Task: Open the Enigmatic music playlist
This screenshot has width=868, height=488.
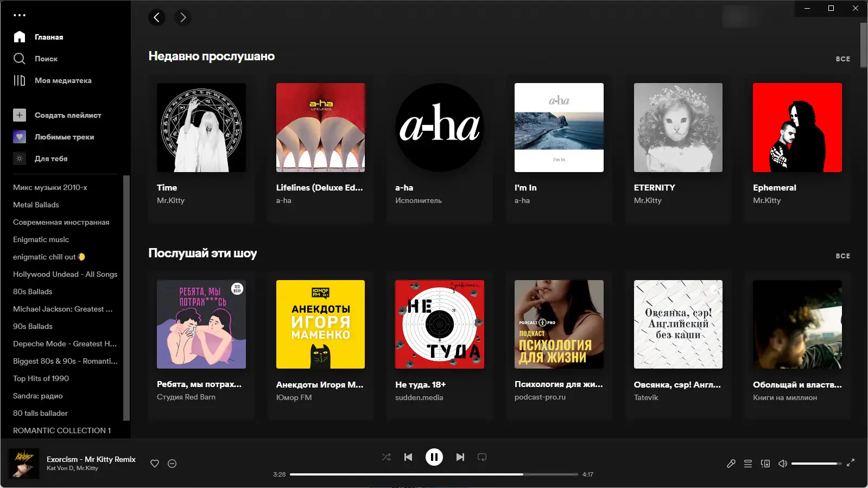Action: point(41,239)
